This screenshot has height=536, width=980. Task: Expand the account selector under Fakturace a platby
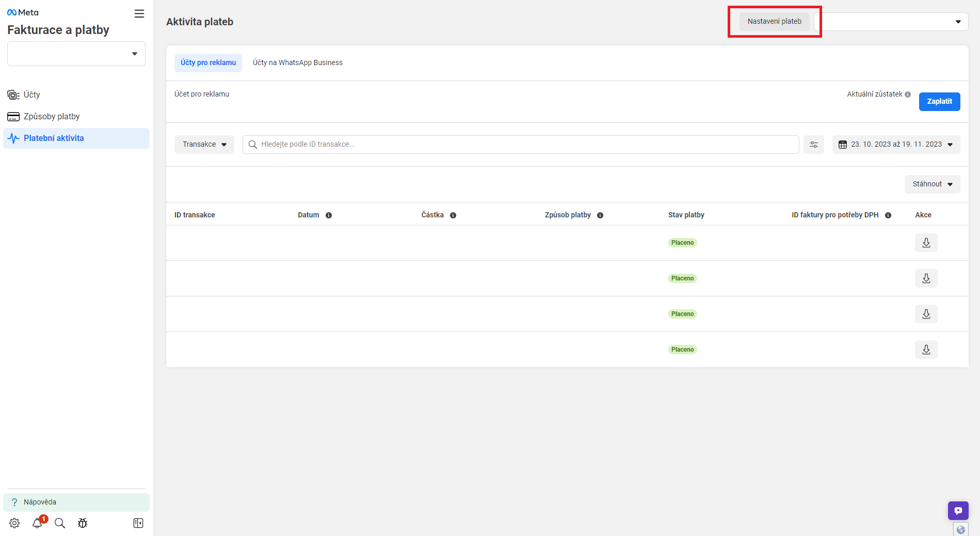(x=76, y=54)
